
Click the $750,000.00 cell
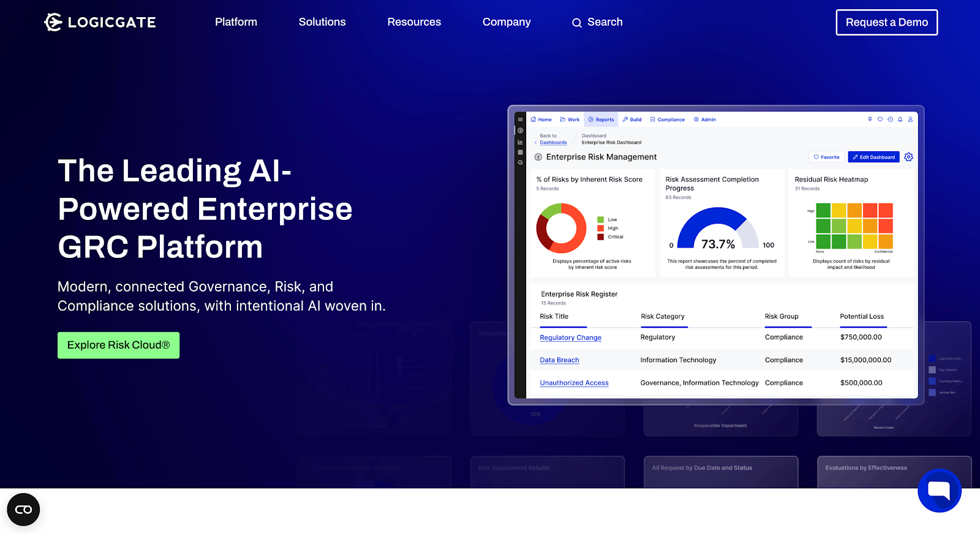(x=861, y=337)
